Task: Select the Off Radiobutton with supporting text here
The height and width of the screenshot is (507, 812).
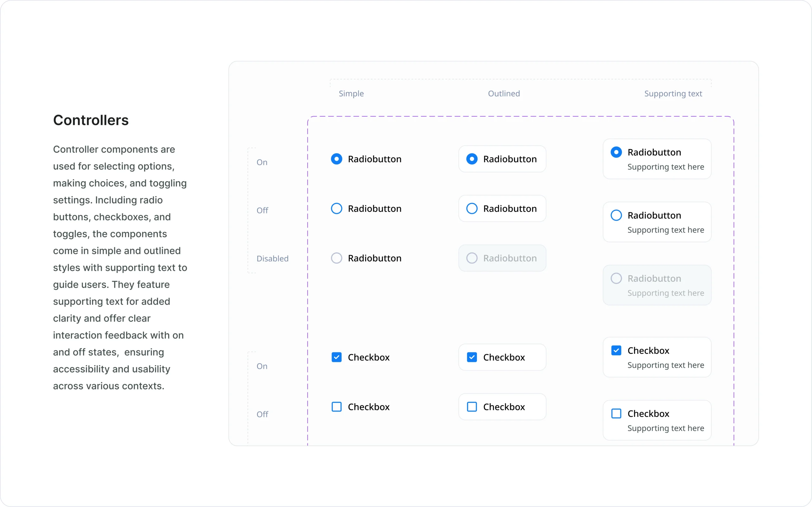Action: pos(616,215)
